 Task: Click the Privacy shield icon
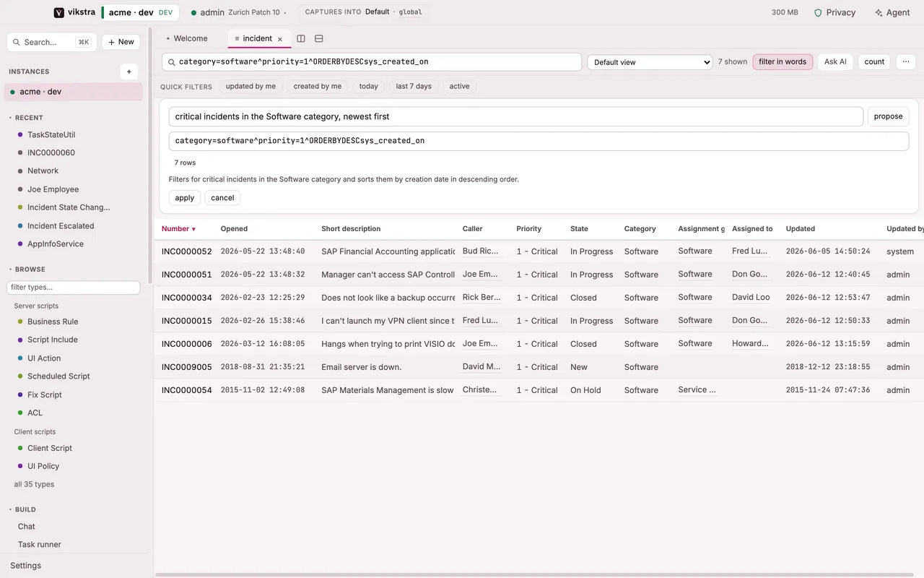point(818,12)
